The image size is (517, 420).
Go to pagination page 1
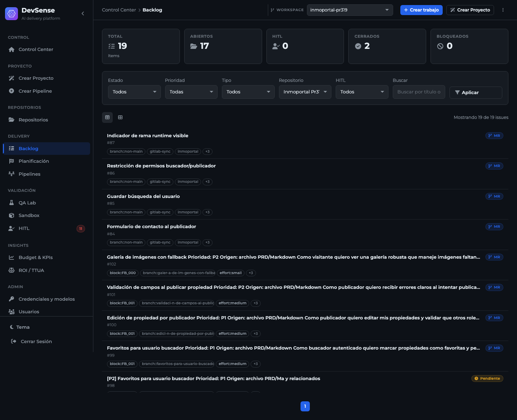pos(305,406)
